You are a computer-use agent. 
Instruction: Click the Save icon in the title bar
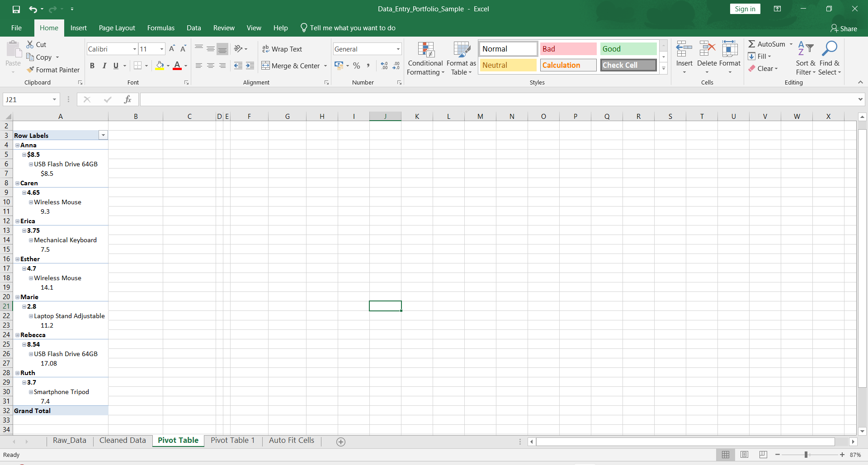(x=16, y=9)
